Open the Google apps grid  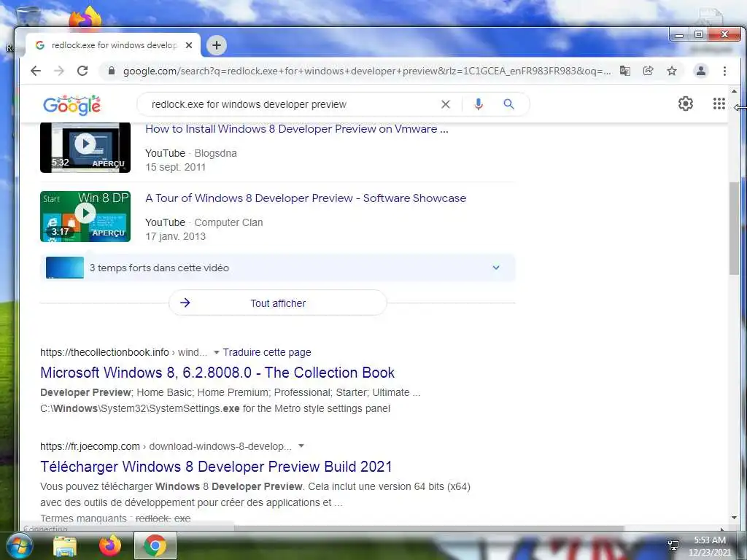pyautogui.click(x=719, y=104)
